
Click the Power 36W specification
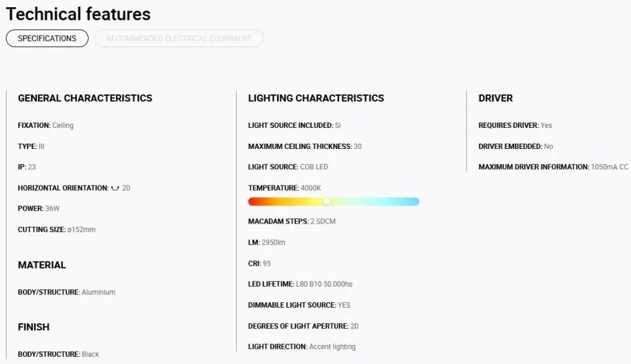[x=39, y=209]
